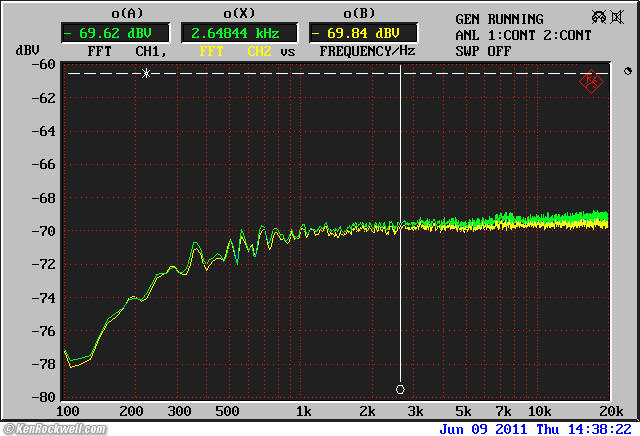Click the o(X) readout showing 2.64844 kHz

[239, 33]
